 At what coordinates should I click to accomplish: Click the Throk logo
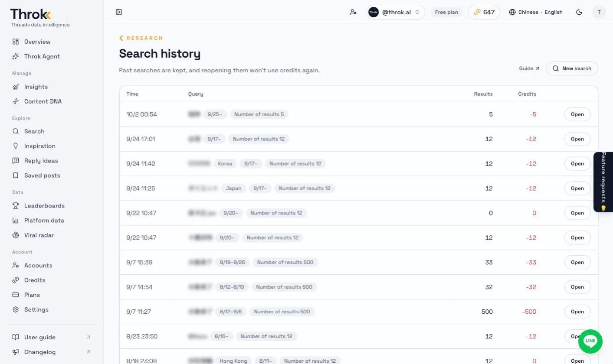(x=31, y=14)
